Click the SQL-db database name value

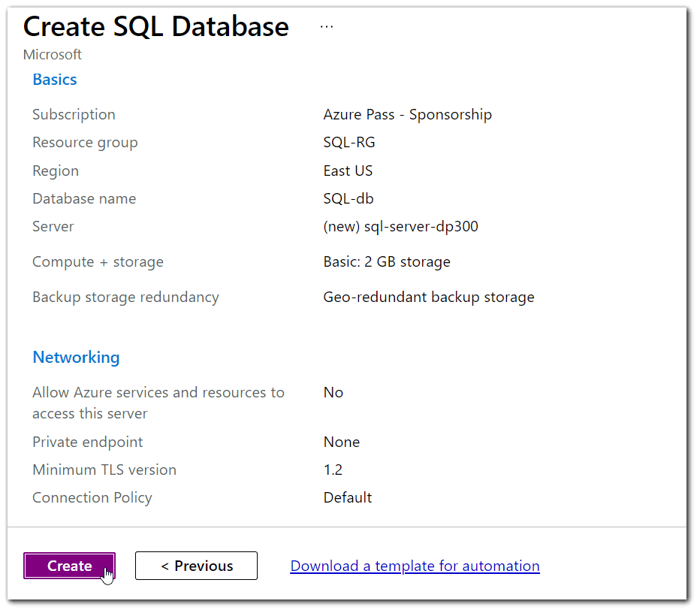[348, 199]
